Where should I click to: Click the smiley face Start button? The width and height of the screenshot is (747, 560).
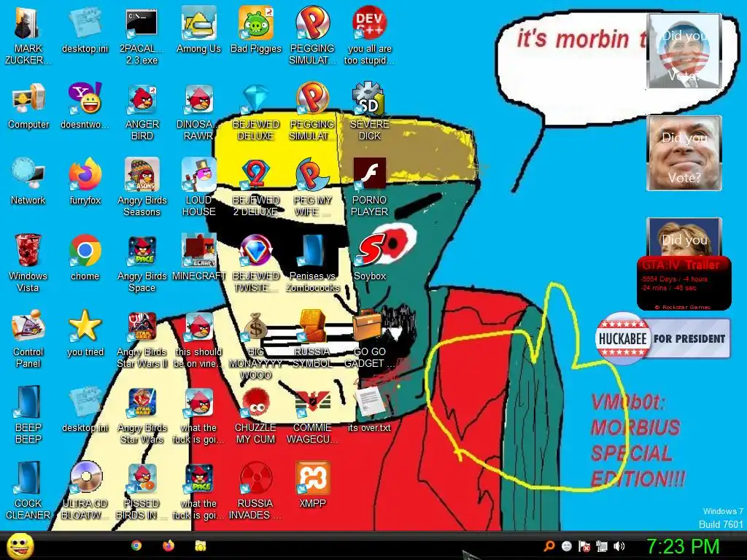tap(20, 545)
